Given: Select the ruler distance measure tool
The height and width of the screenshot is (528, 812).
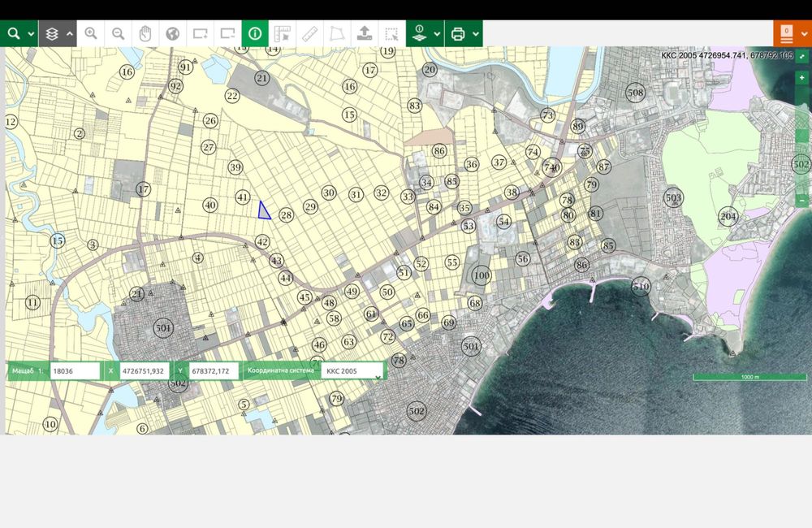Looking at the screenshot, I should click(309, 34).
